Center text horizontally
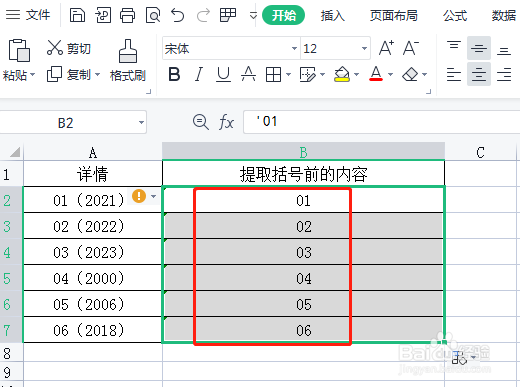Screen dimensions: 520x387 (x=479, y=74)
